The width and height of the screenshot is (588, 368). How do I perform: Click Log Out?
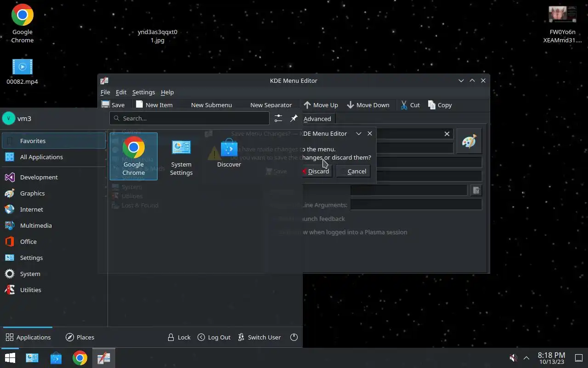click(x=214, y=337)
